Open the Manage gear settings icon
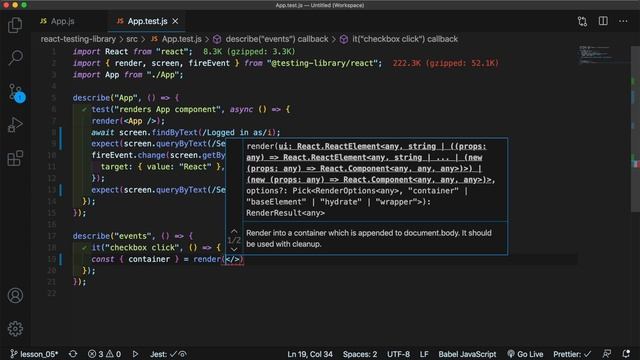 pyautogui.click(x=15, y=328)
